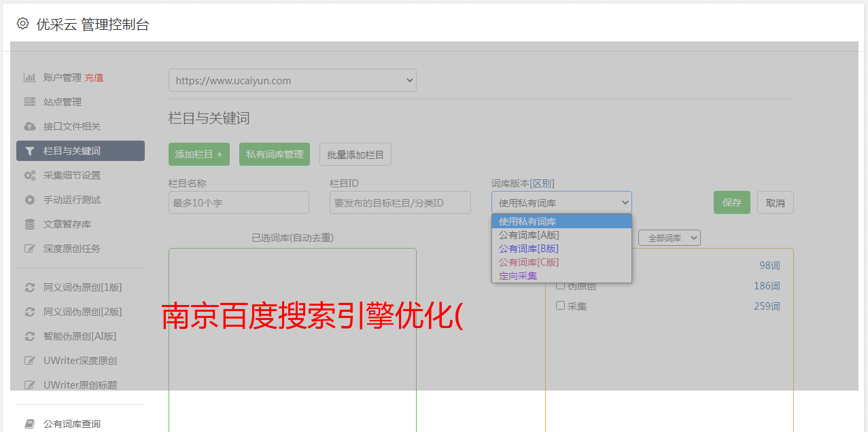Screen dimensions: 868x432
Task: Choose 公有词库[A版] from the dropdown list
Action: click(529, 235)
